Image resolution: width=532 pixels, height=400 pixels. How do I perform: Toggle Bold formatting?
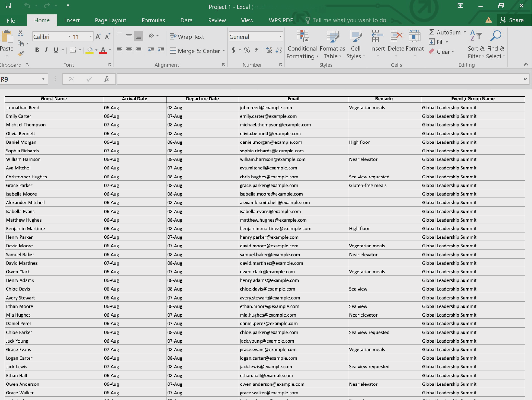(37, 50)
